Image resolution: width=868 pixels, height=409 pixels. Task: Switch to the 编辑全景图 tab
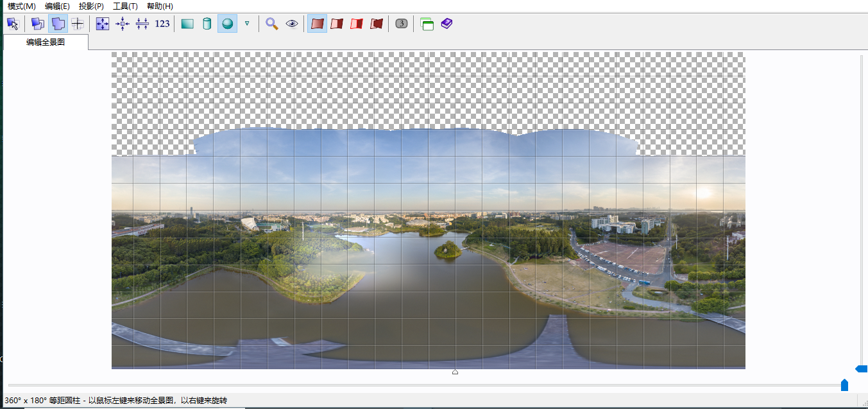46,42
